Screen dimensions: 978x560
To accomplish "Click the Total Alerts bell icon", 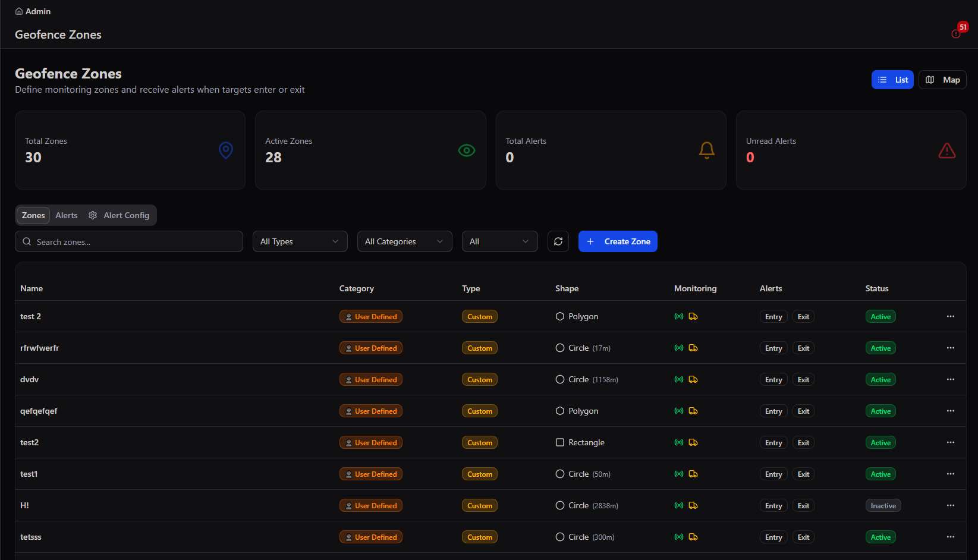I will [x=707, y=150].
